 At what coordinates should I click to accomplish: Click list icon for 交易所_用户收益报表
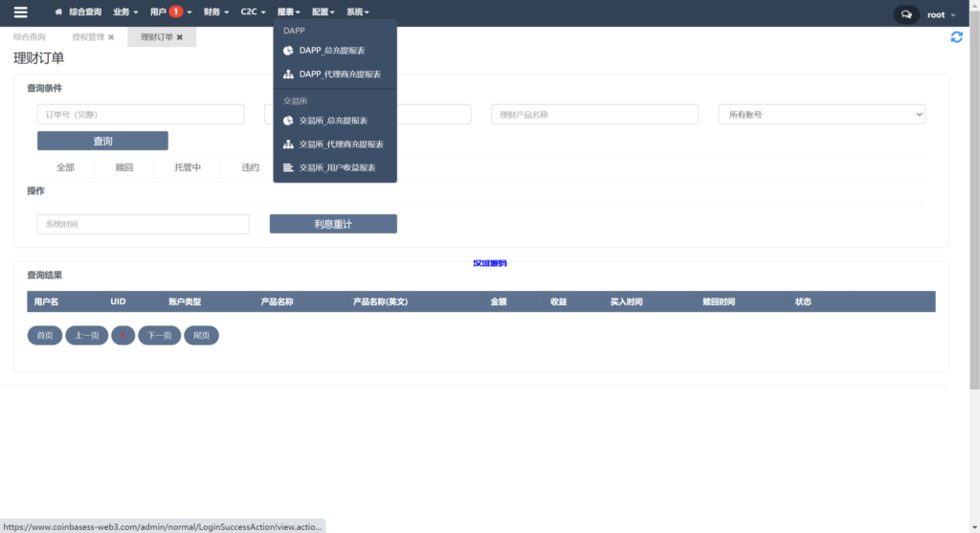pyautogui.click(x=288, y=167)
